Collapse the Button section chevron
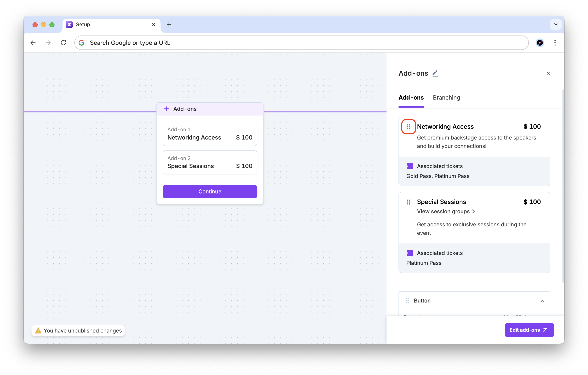This screenshot has height=375, width=588. point(542,301)
